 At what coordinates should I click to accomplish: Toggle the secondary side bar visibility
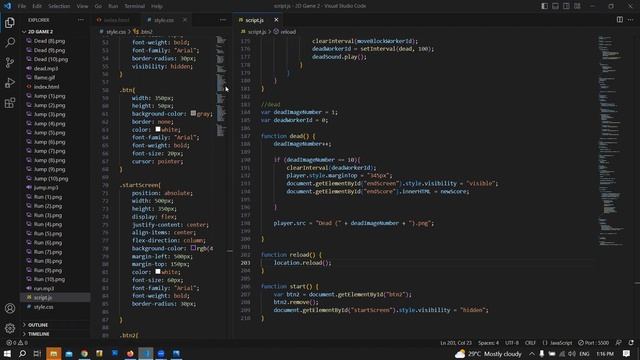566,6
